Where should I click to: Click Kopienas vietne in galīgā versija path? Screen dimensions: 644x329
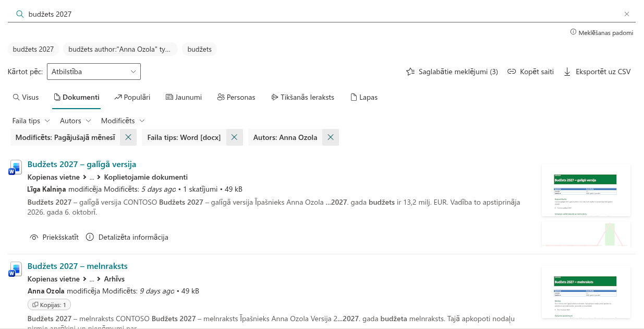pos(54,177)
